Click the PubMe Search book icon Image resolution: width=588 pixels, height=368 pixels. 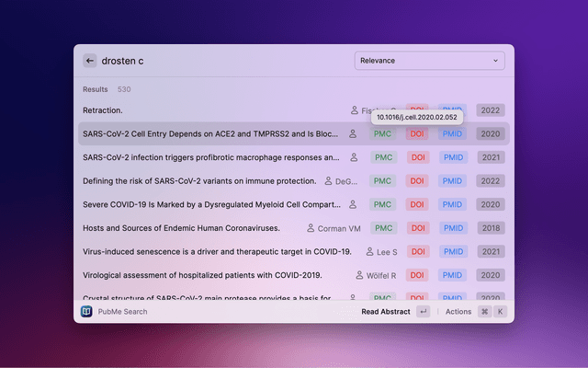click(x=86, y=312)
